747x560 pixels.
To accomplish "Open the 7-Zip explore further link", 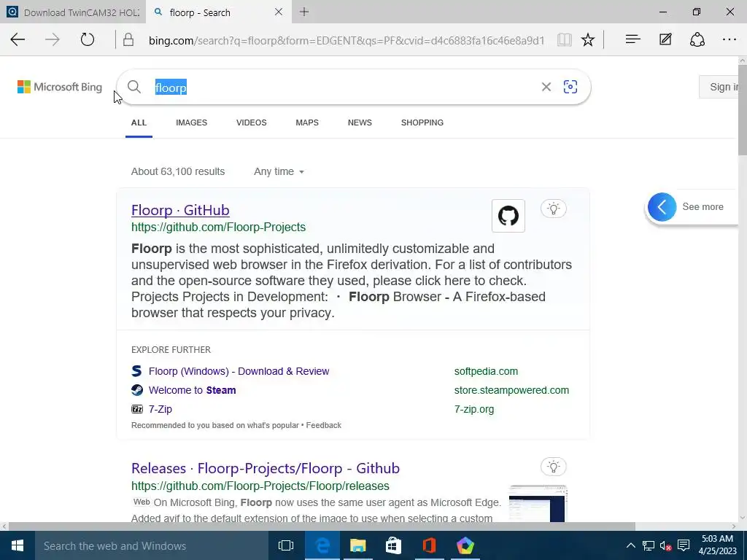I will 160,409.
